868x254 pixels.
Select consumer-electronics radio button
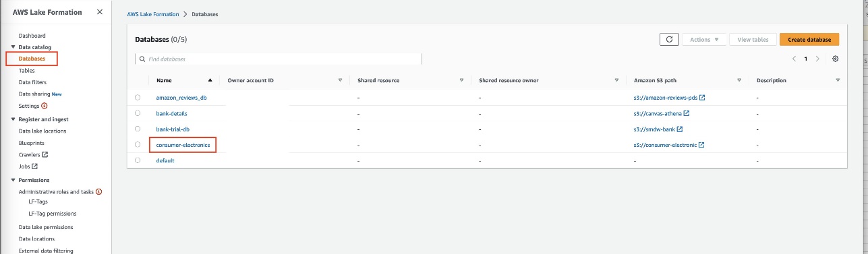pos(138,144)
